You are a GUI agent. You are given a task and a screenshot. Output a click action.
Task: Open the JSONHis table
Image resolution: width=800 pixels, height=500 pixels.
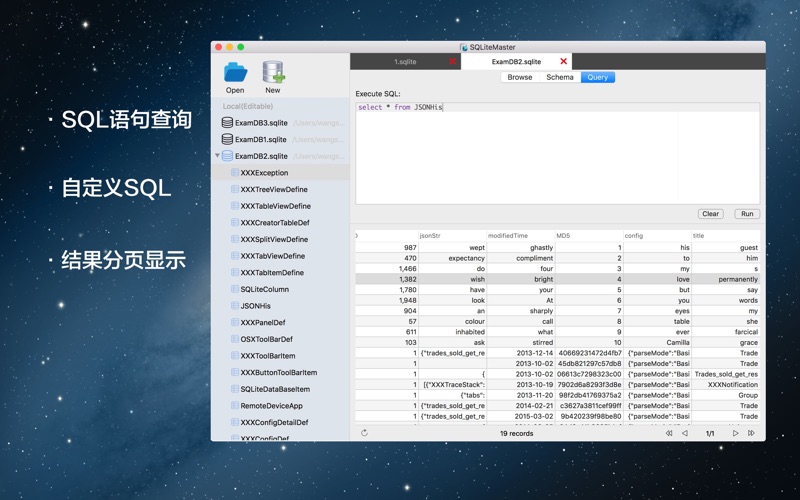255,306
